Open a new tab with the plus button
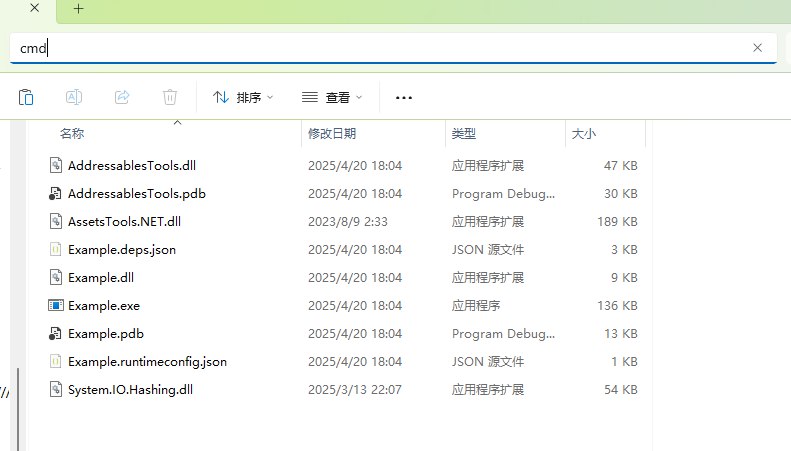Viewport: 791px width, 451px height. click(x=78, y=9)
